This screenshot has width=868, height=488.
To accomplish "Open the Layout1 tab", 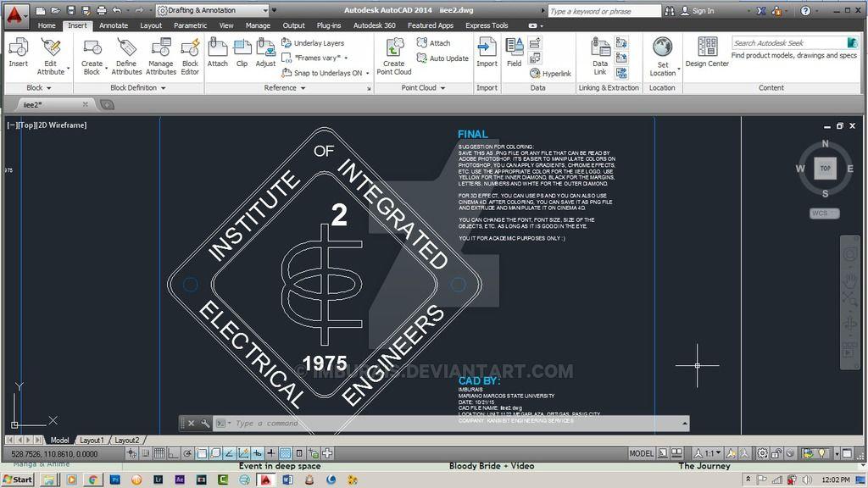I will click(92, 441).
